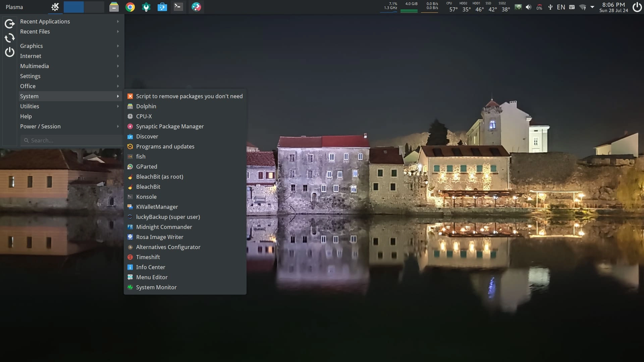The width and height of the screenshot is (644, 362).
Task: Launch luckyBackup (super user)
Action: (185, 217)
